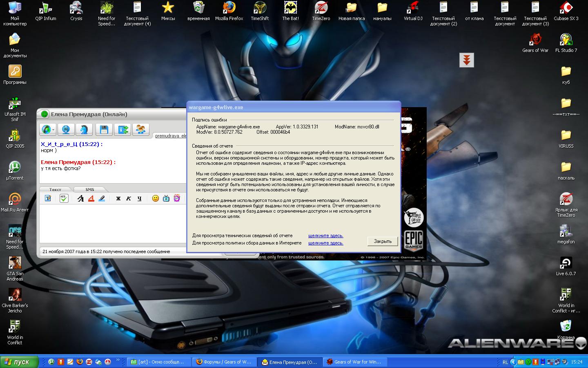Switch to the SMS tab
588x368 pixels.
[x=90, y=189]
